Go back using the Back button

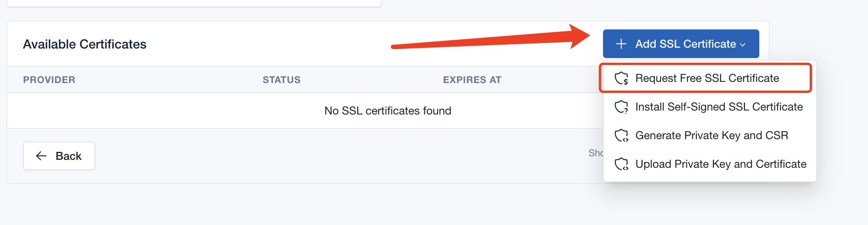pos(59,156)
